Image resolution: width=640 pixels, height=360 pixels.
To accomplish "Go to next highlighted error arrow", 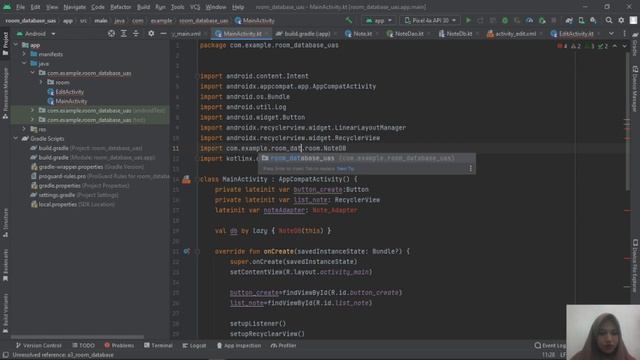I will [624, 46].
